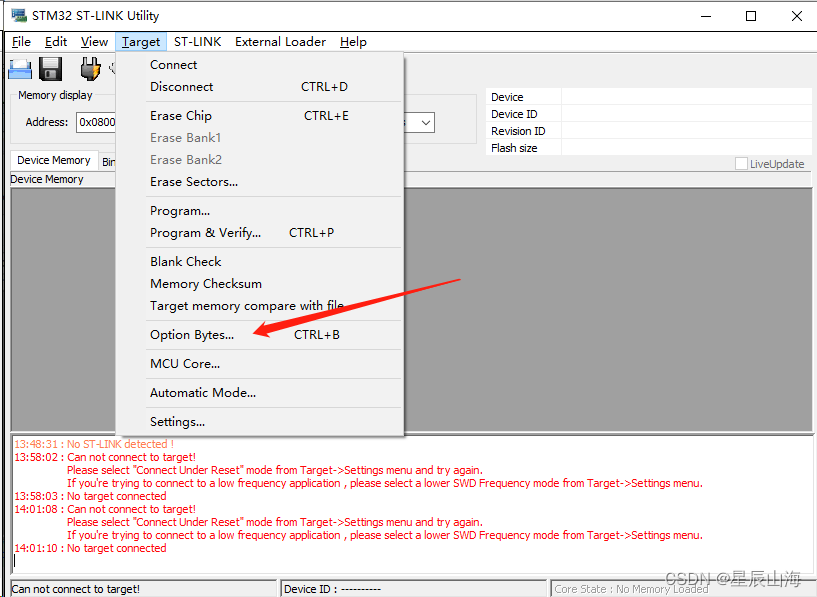This screenshot has width=817, height=597.
Task: Click the Flash size row
Action: (649, 148)
